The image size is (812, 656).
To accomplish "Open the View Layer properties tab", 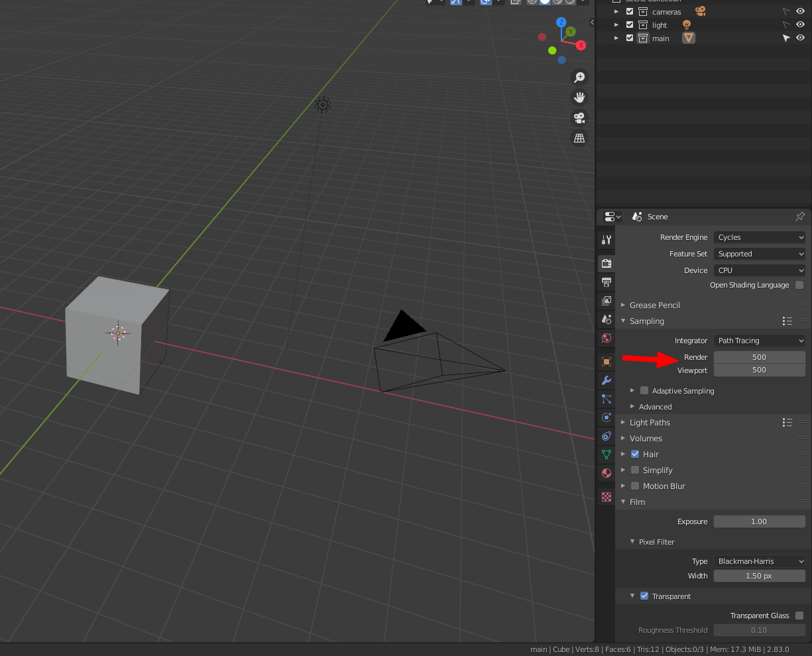I will 606,301.
